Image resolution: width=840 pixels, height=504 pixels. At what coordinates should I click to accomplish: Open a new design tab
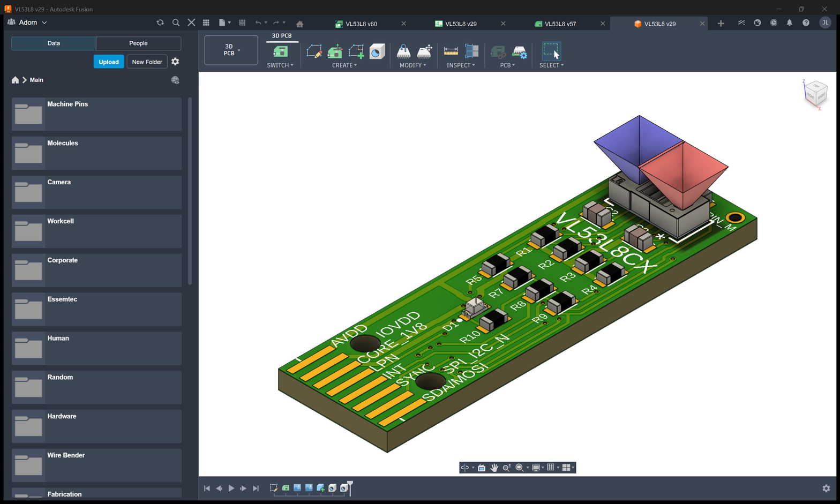[721, 23]
